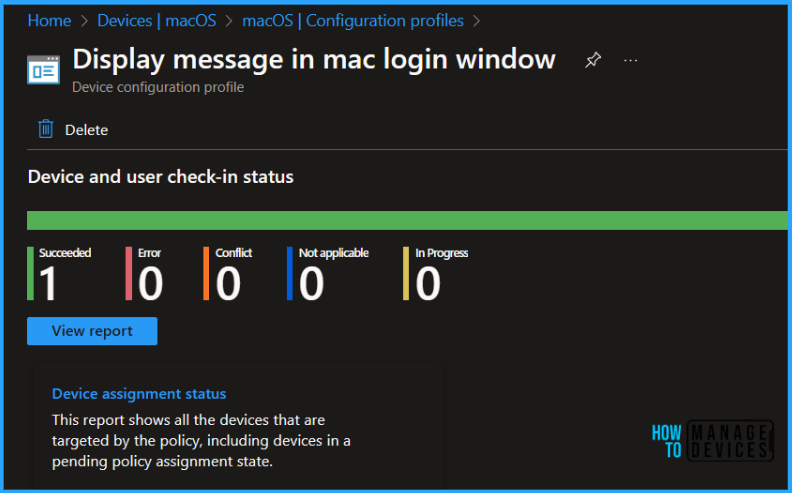Viewport: 792px width, 493px height.
Task: Click the profile title Display message in mac login window
Action: coord(314,60)
